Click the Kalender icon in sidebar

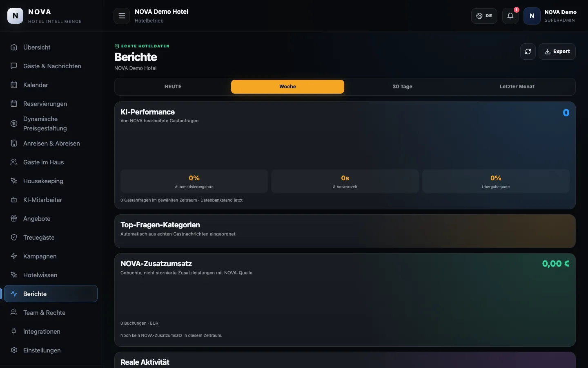click(x=14, y=85)
